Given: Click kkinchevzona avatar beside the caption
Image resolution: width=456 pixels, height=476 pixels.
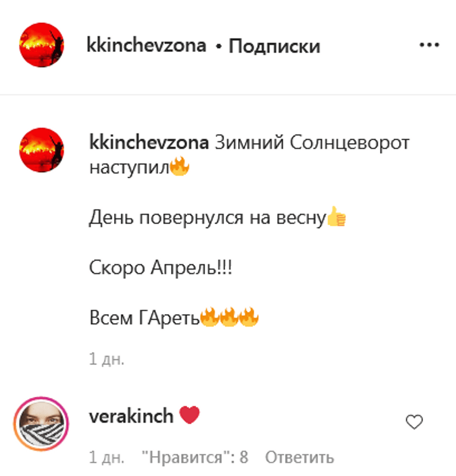Looking at the screenshot, I should tap(42, 150).
